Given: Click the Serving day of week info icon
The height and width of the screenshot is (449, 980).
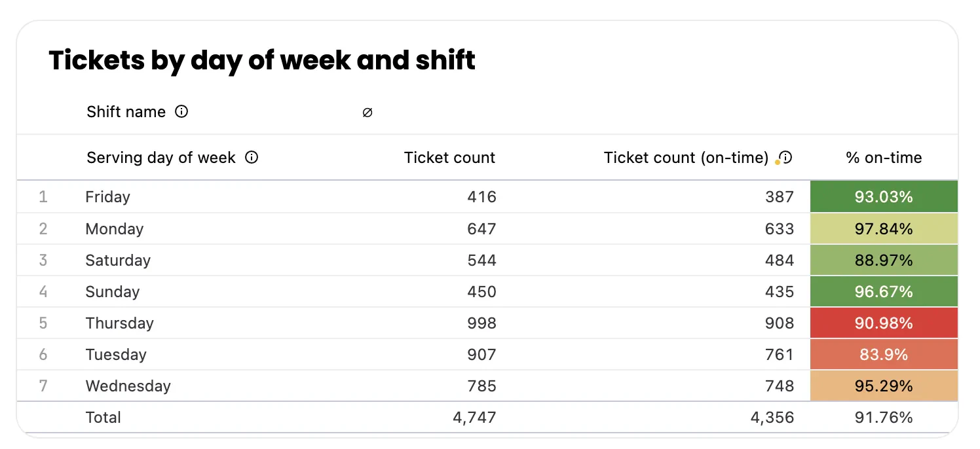Looking at the screenshot, I should (251, 157).
